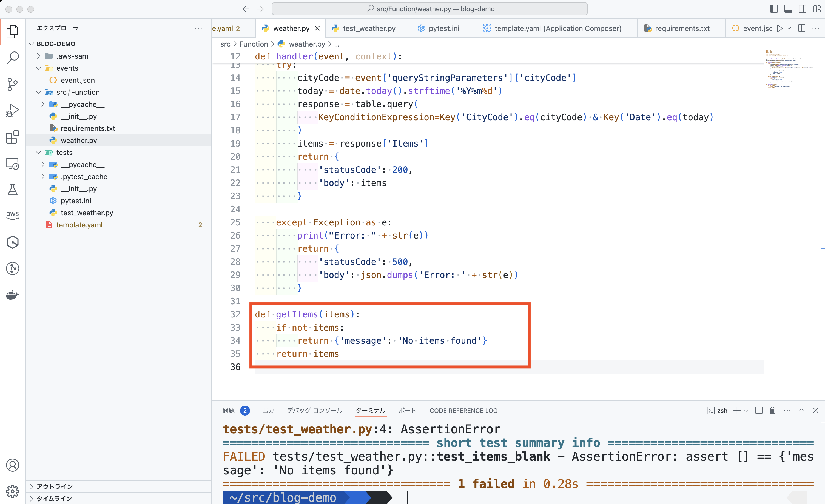Open the デバッグ コンソール tab
The height and width of the screenshot is (504, 825).
click(x=315, y=410)
